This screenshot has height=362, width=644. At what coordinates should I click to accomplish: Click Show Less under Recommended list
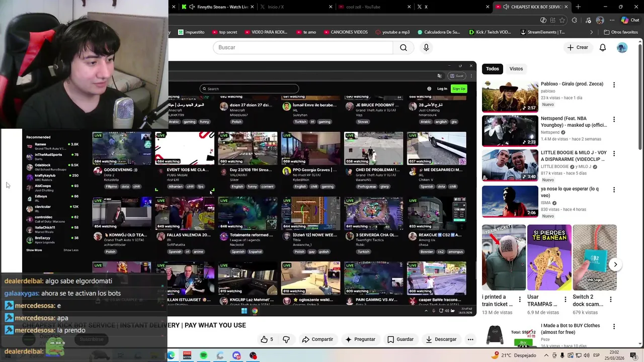pos(71,250)
